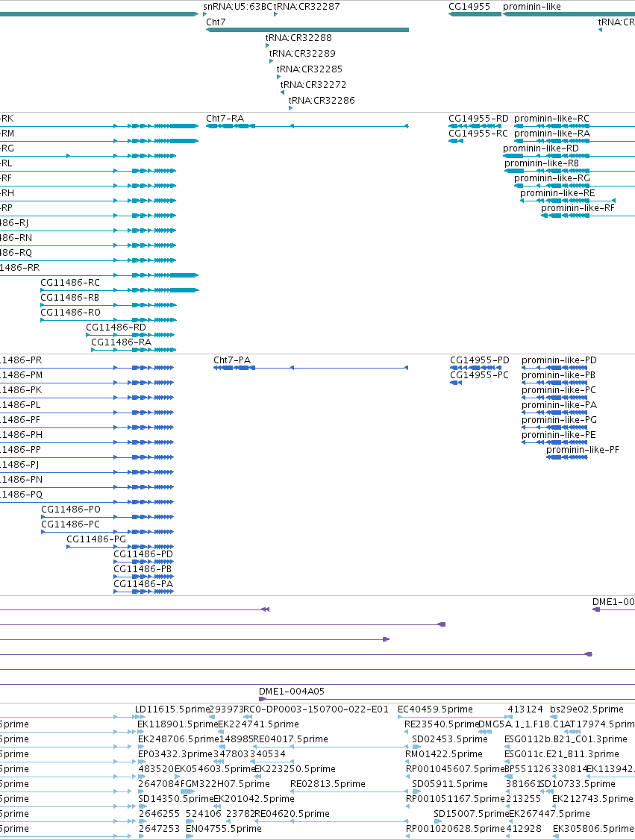Screen dimensions: 635x840
Task: Click the EP03432.3prime EST label
Action: (x=175, y=755)
